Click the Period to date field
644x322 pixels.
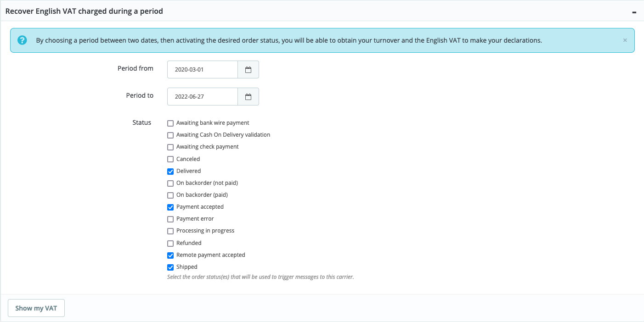click(203, 97)
